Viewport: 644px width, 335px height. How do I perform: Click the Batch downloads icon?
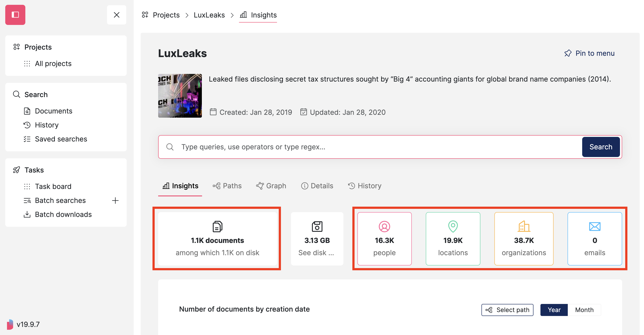[x=27, y=215]
